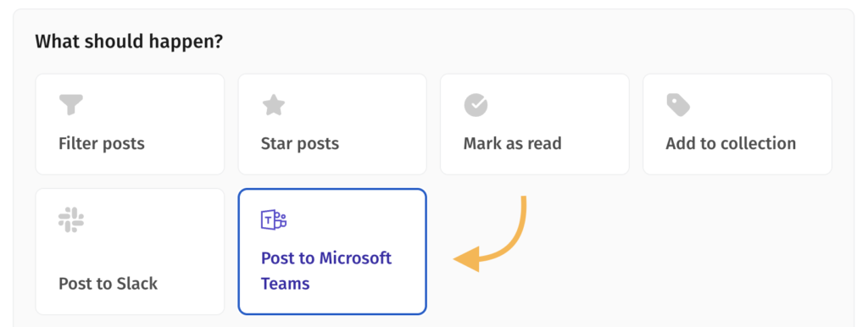Click the funnel icon for Filter posts
This screenshot has width=868, height=327.
(71, 104)
